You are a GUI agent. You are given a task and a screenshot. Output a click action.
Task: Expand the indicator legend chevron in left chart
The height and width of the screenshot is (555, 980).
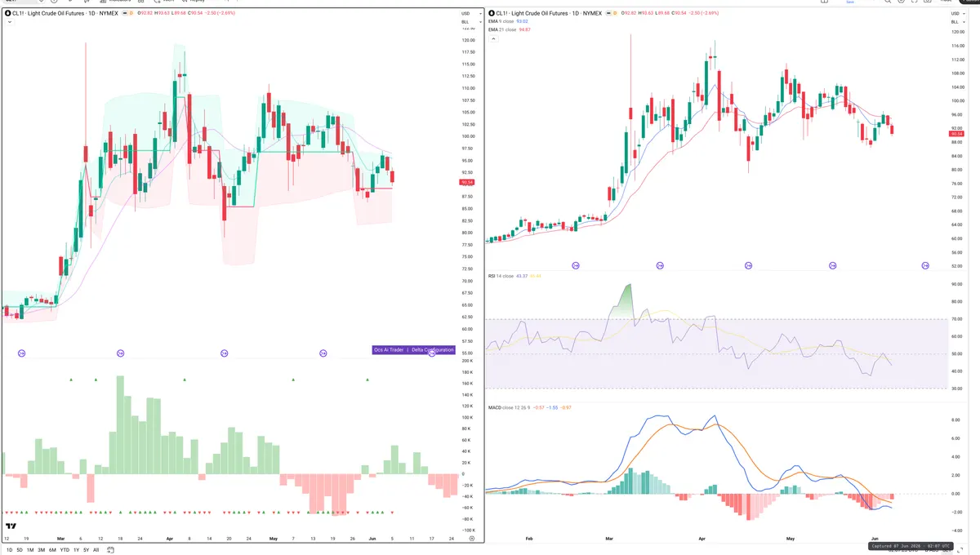(8, 22)
